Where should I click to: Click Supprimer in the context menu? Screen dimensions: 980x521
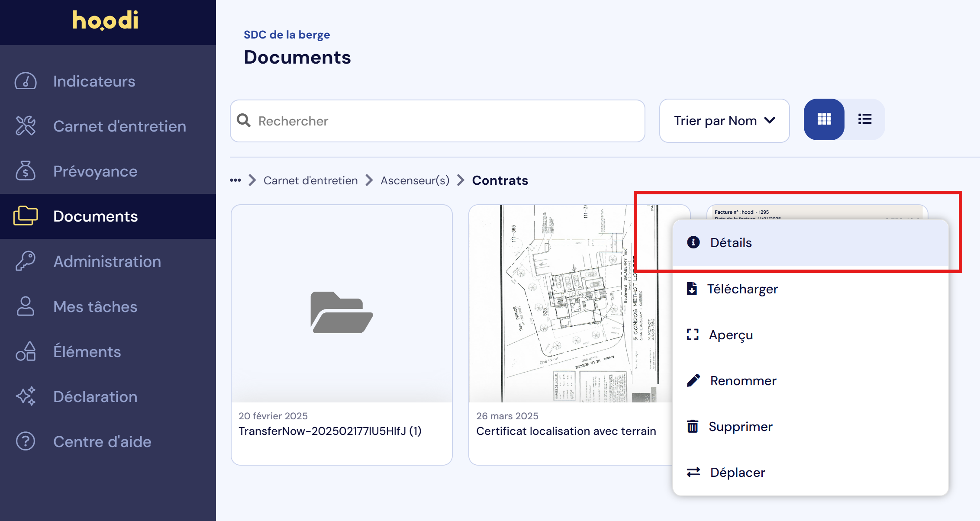(740, 426)
